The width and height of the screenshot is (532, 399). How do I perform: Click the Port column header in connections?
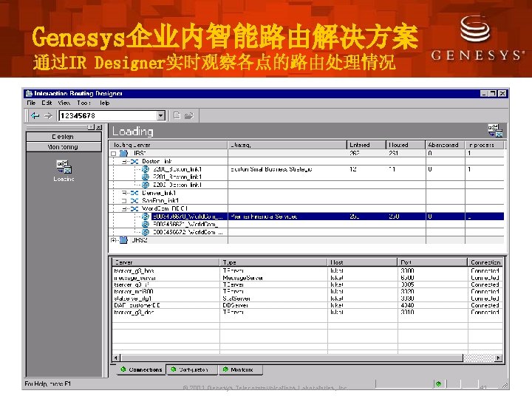[x=432, y=262]
